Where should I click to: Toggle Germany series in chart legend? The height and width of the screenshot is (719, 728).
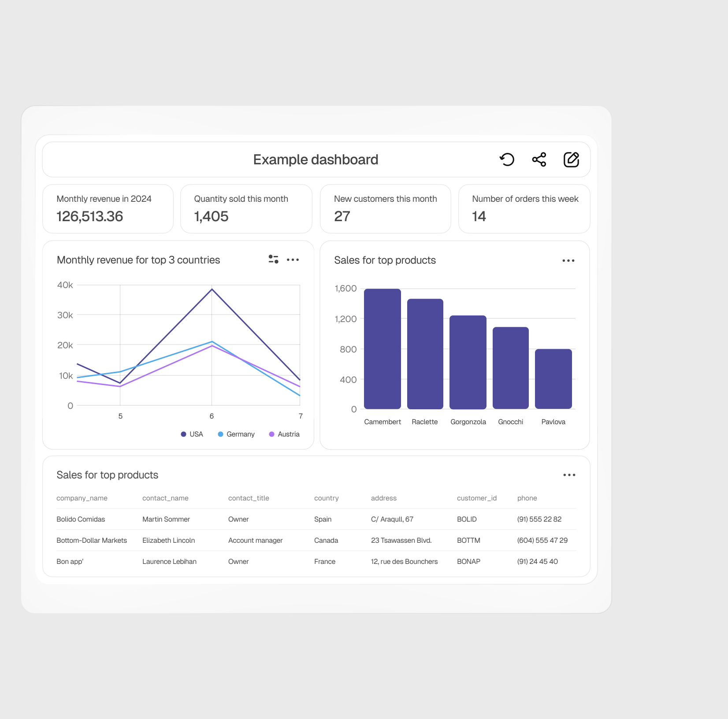coord(237,434)
